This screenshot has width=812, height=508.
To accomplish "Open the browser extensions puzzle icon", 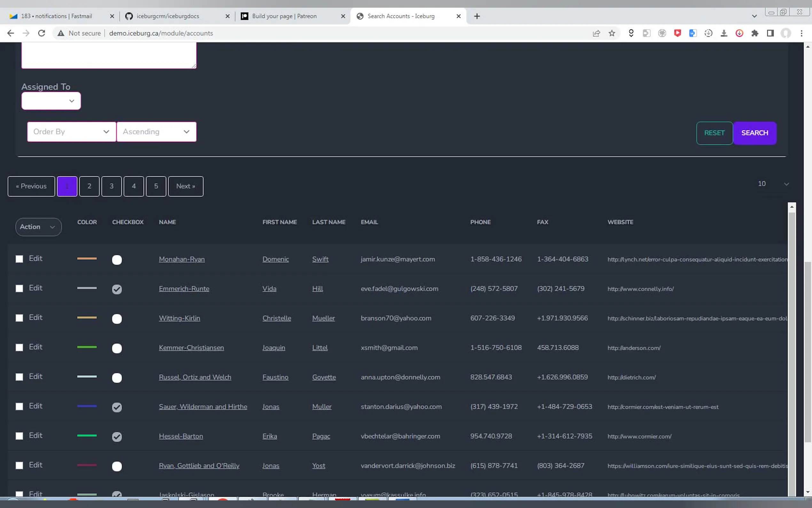I will (x=754, y=33).
